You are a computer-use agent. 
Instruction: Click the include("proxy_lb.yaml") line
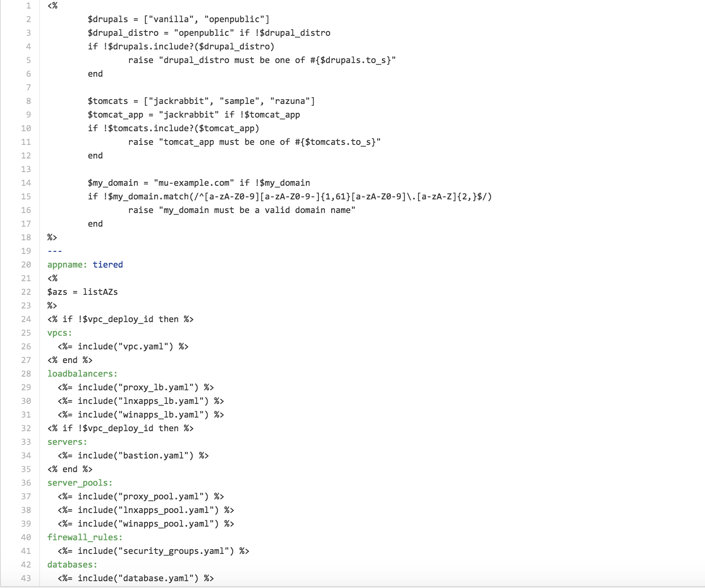point(136,387)
